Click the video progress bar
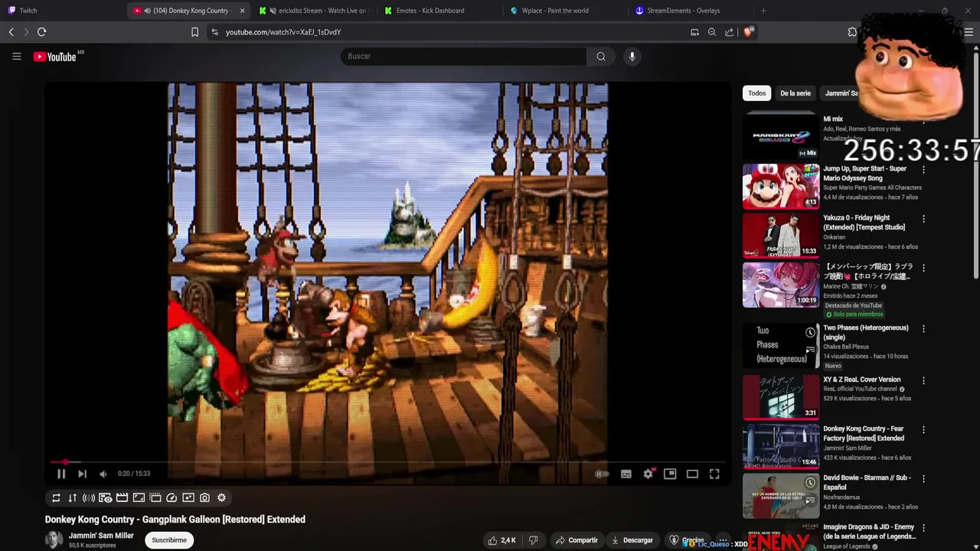 coord(388,462)
